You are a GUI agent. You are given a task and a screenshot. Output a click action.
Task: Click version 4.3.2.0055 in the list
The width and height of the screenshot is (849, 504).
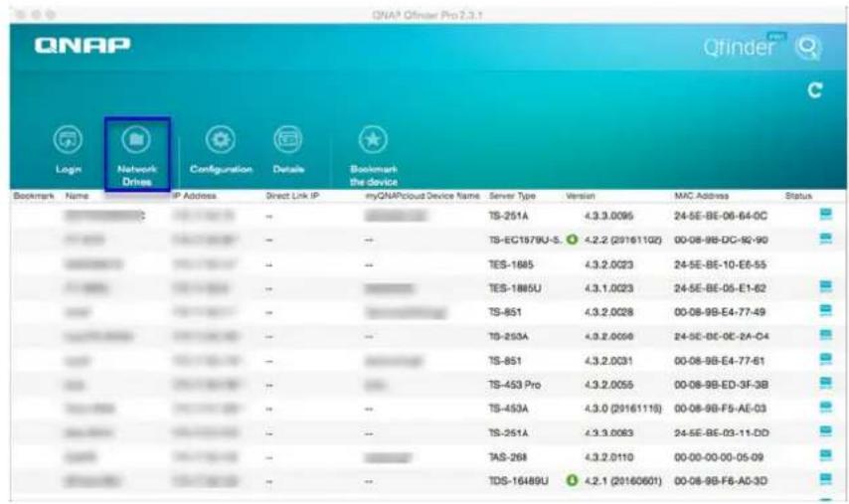coord(608,385)
